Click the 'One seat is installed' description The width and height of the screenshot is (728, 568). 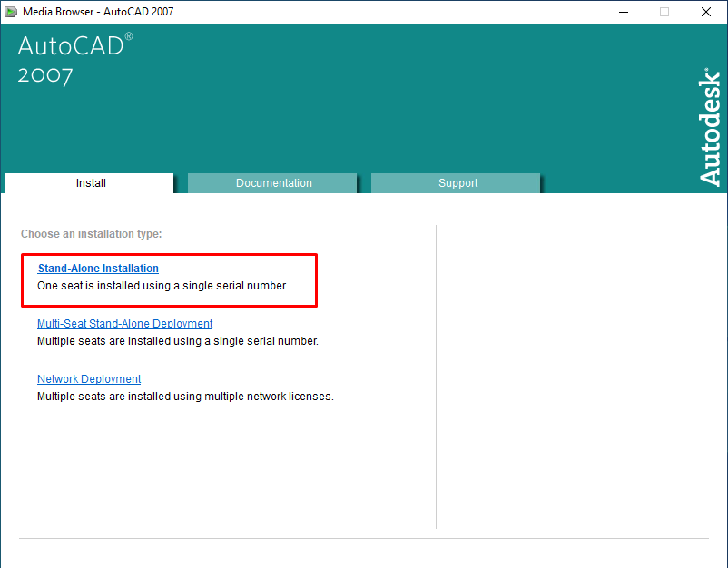tap(162, 286)
